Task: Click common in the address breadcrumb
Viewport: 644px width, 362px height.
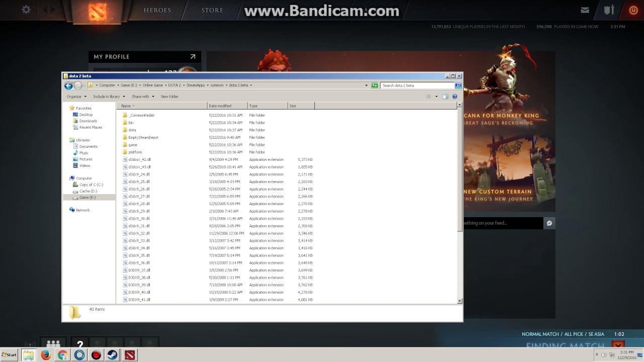Action: pos(217,85)
